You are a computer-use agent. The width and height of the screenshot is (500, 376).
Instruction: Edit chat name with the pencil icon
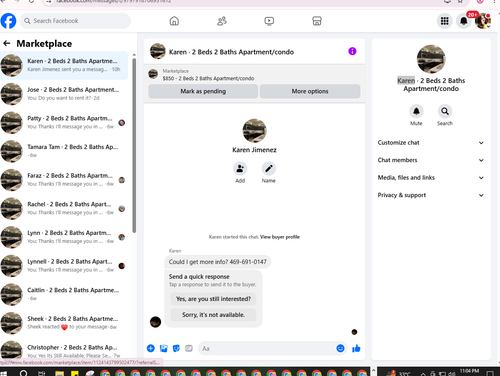pos(269,169)
